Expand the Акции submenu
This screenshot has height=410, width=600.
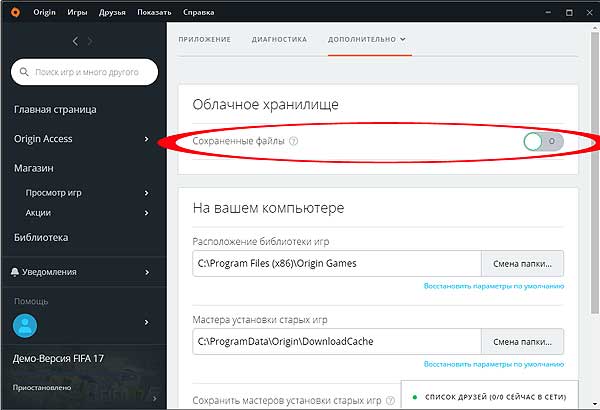[146, 213]
